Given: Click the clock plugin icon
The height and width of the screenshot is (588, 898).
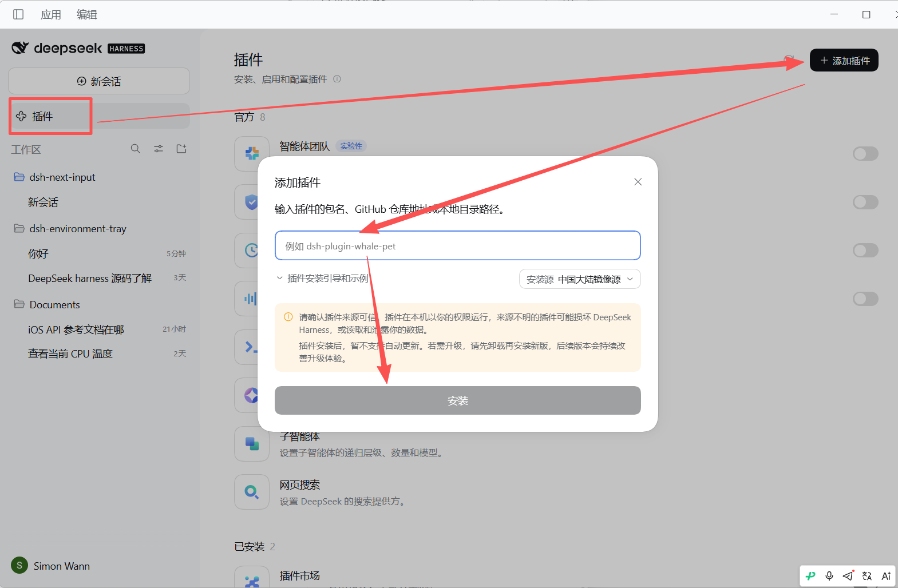Looking at the screenshot, I should coord(251,250).
